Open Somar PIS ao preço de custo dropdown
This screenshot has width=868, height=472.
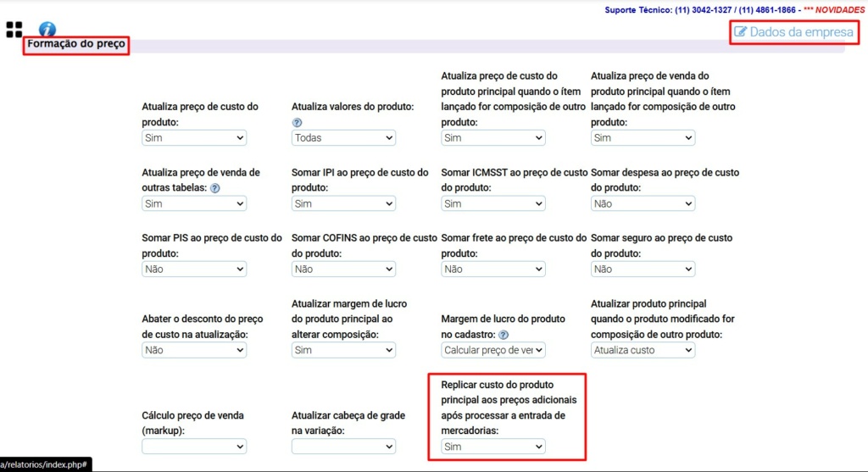194,269
